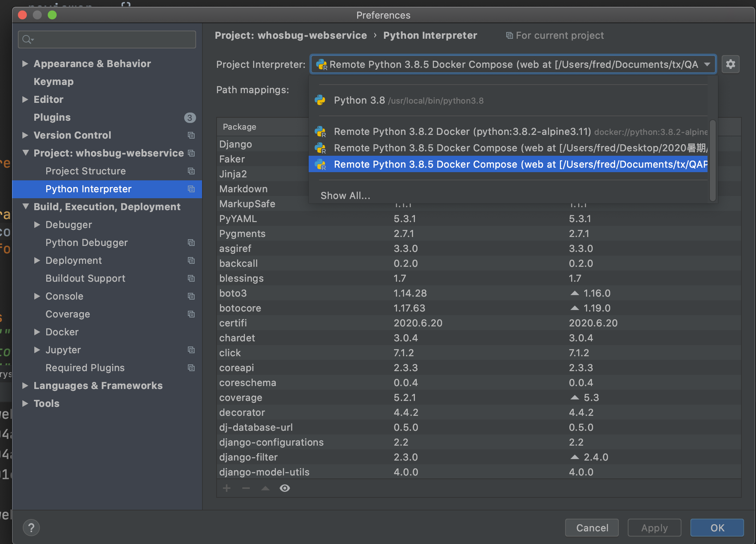Expand the Docker settings node
Screen dimensions: 756x544
[37, 332]
